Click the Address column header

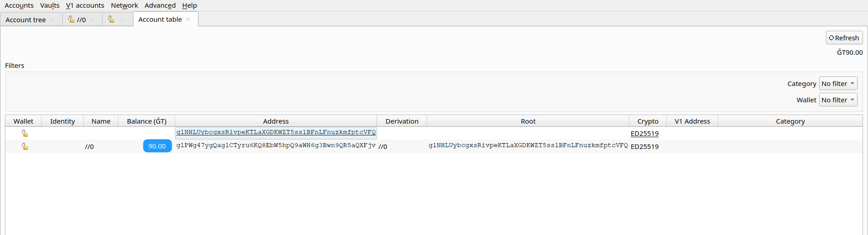tap(276, 121)
